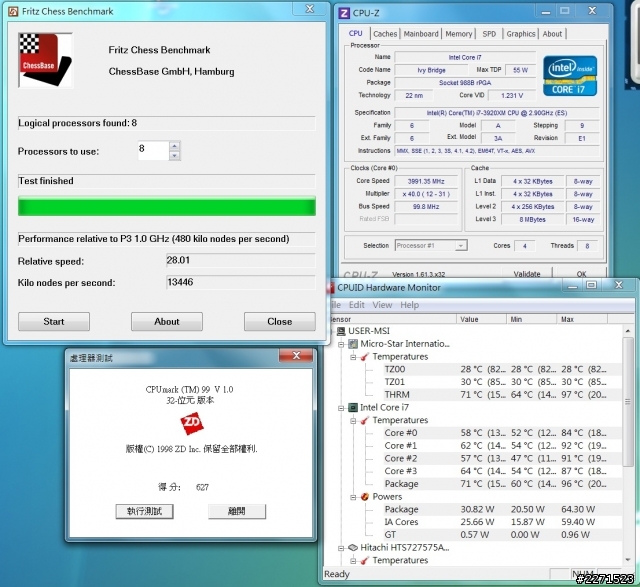
Task: Collapse Temperatures under Intel Core i7
Action: pos(353,420)
